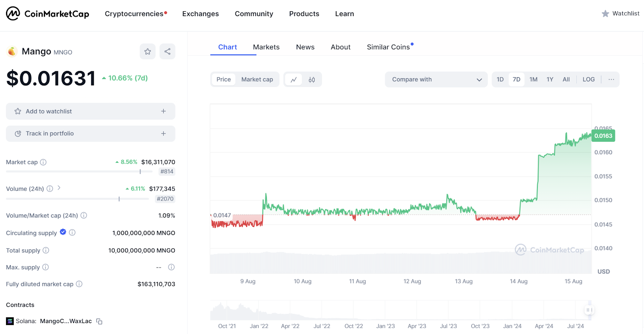Open the Learn menu
Viewport: 644px width, 334px height.
[345, 14]
